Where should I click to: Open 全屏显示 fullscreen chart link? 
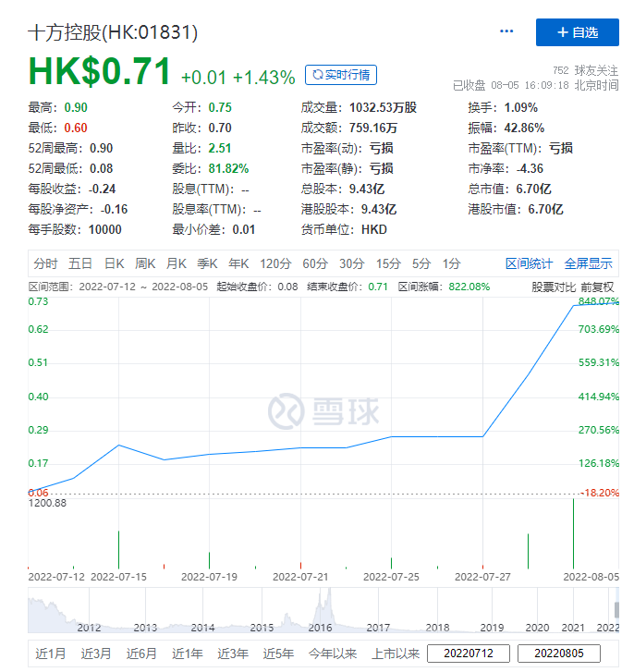click(588, 263)
